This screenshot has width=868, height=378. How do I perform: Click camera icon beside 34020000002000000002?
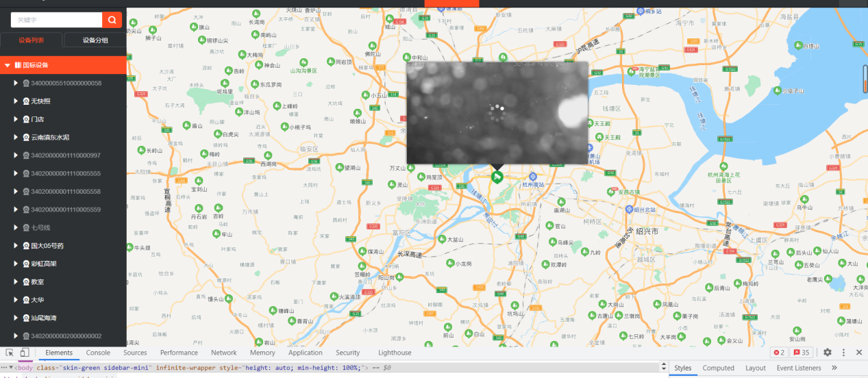coord(26,336)
